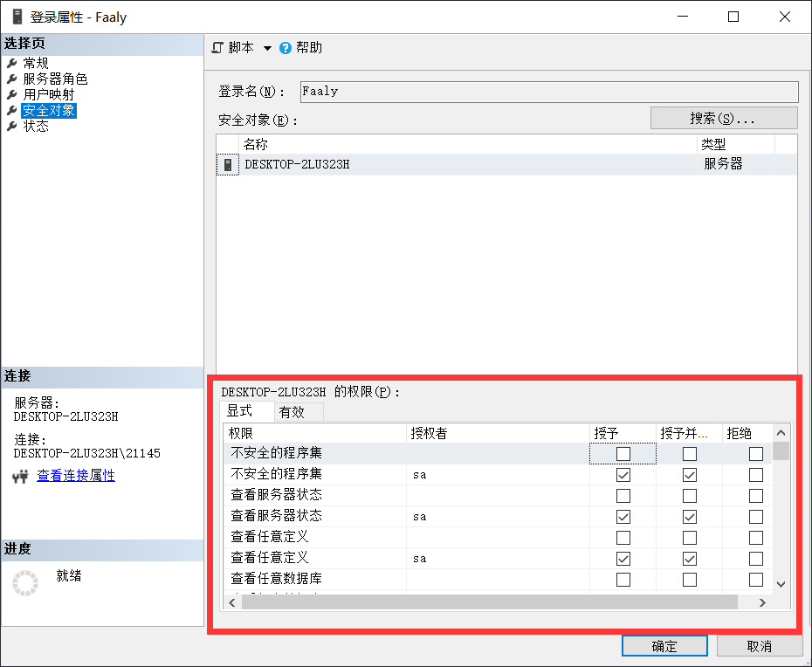
Task: Uncheck 授予并 for 不安全的程序集 granted by sa
Action: (690, 475)
